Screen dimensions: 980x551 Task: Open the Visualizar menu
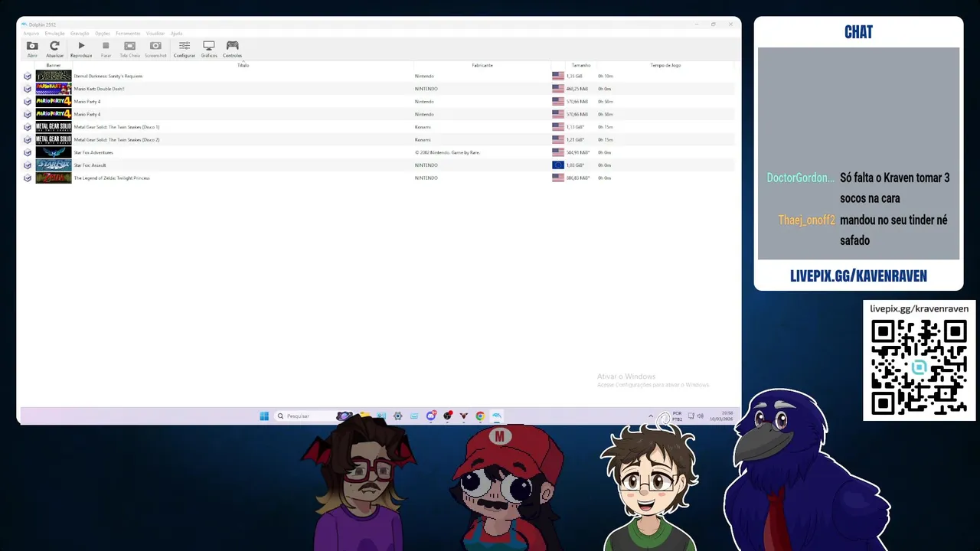coord(155,34)
